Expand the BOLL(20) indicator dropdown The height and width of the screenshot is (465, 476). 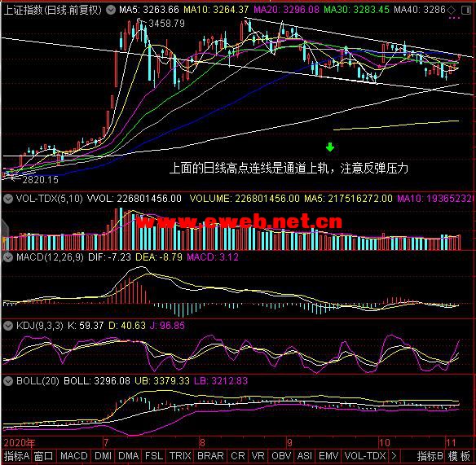click(x=8, y=381)
